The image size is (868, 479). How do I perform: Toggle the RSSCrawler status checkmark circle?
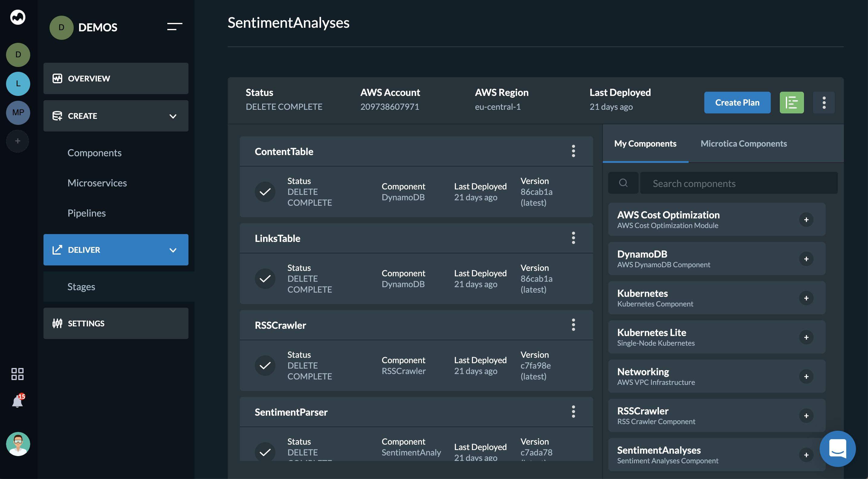265,365
